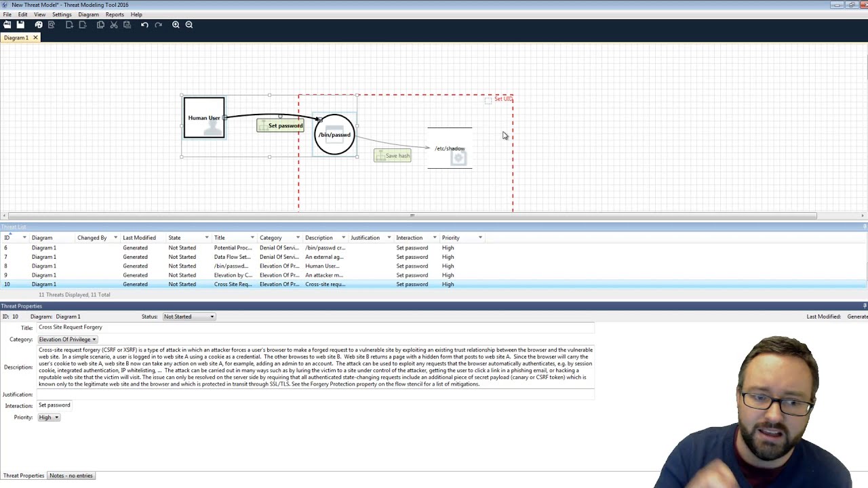Open the Title column filter dropdown
868x488 pixels.
(252, 238)
